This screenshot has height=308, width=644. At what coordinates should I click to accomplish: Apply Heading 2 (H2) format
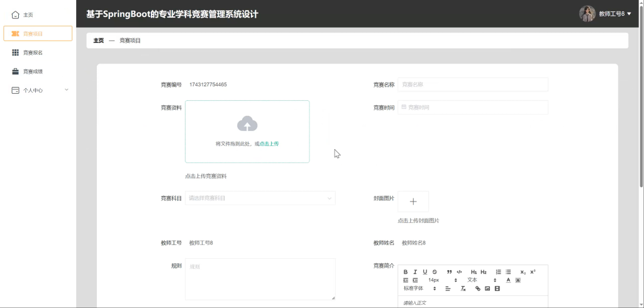[484, 272]
